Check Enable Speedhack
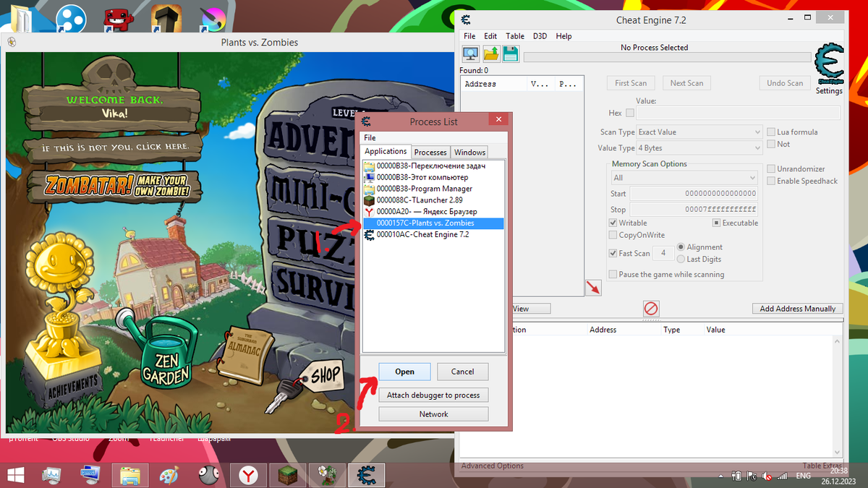Screen dimensions: 868x488 pyautogui.click(x=771, y=181)
